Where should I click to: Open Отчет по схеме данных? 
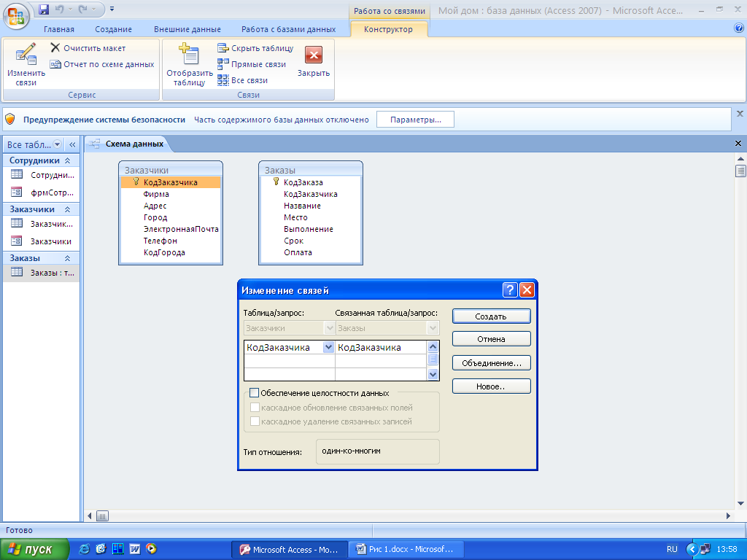102,64
